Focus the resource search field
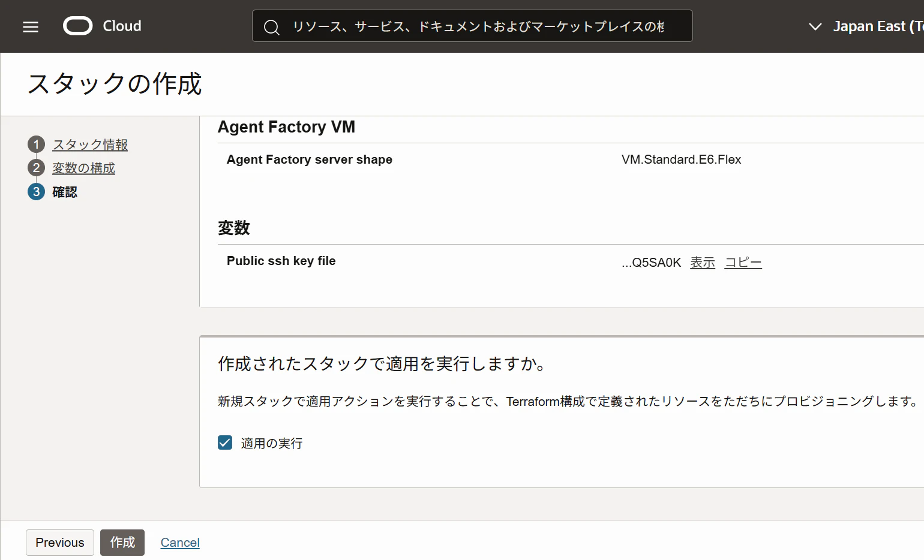924x560 pixels. [x=472, y=26]
